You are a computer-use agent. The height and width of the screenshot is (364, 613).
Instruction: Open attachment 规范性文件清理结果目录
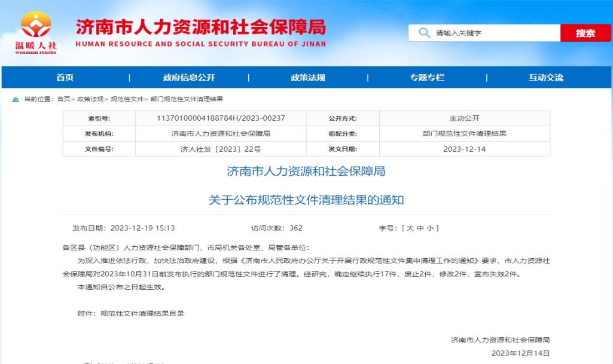click(x=142, y=313)
